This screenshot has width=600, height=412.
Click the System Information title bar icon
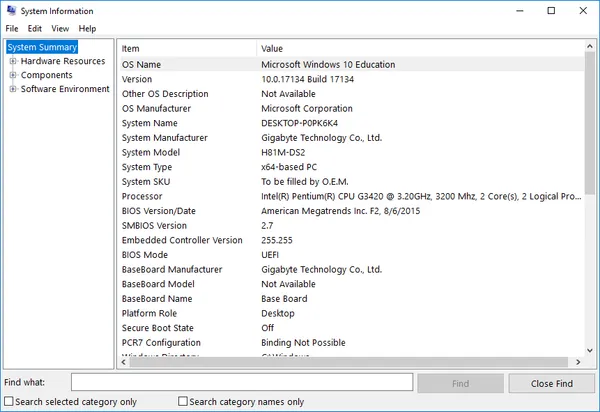point(11,10)
